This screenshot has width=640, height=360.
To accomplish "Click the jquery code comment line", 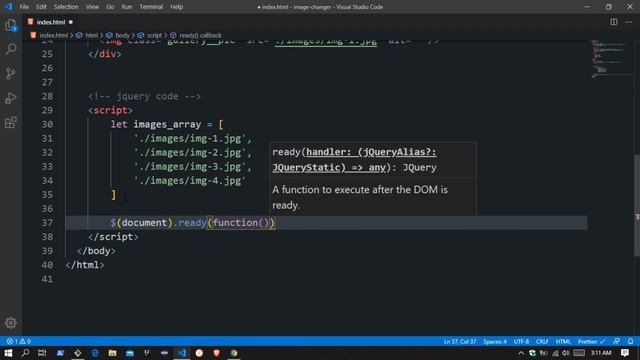I will coord(144,96).
